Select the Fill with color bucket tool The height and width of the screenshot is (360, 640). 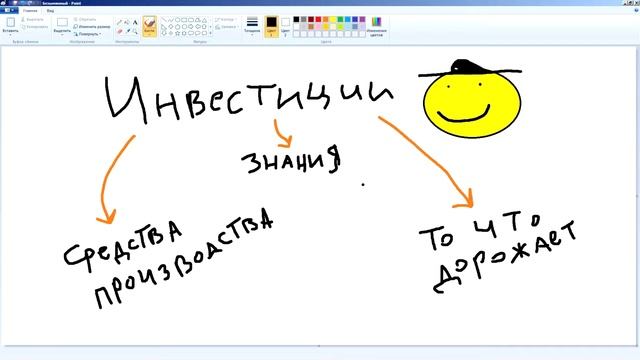click(x=127, y=22)
